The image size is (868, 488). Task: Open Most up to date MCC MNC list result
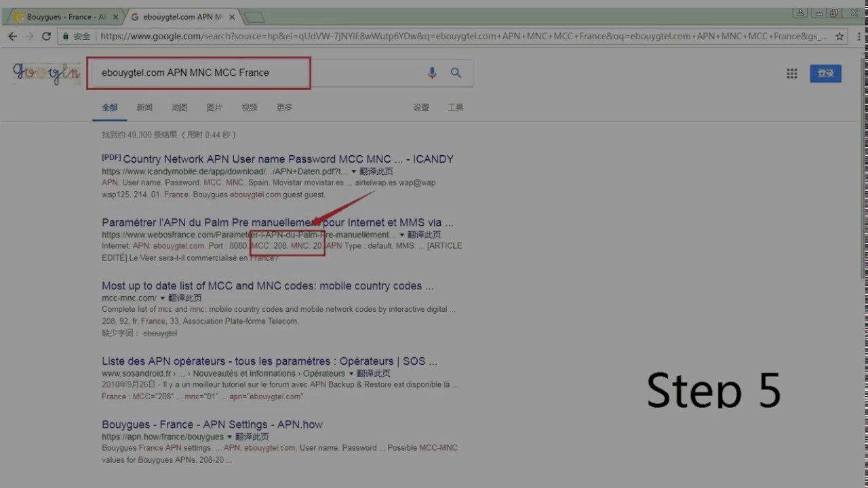pos(268,286)
